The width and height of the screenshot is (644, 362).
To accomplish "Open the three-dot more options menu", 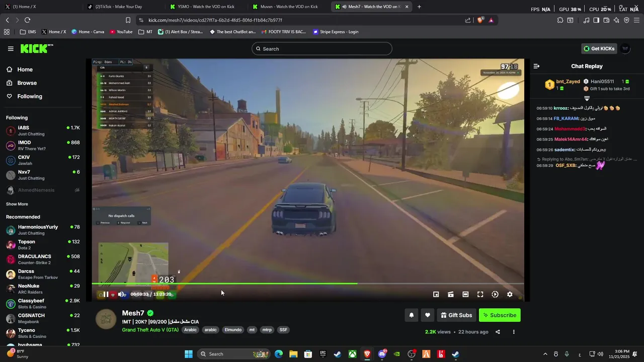I will (x=514, y=332).
